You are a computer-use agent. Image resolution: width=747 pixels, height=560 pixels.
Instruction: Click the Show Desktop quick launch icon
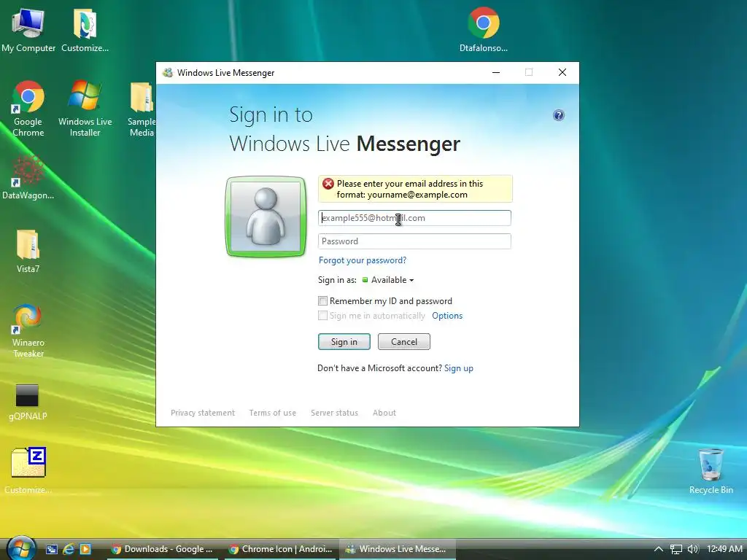(x=52, y=549)
